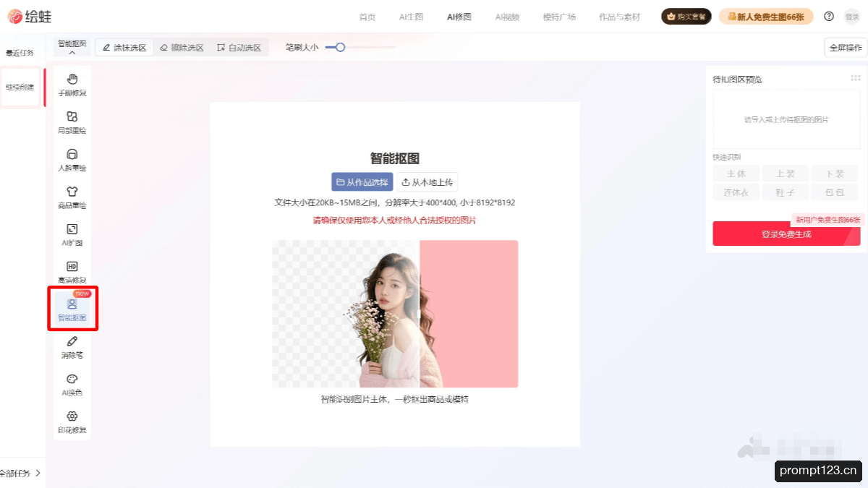Collapse the 智能抠图 dropdown at top

(72, 48)
